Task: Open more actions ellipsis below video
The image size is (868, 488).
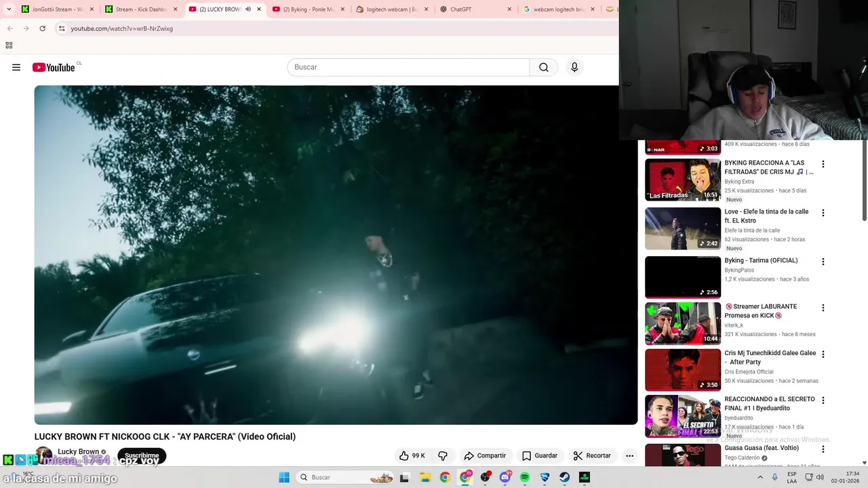Action: click(629, 455)
